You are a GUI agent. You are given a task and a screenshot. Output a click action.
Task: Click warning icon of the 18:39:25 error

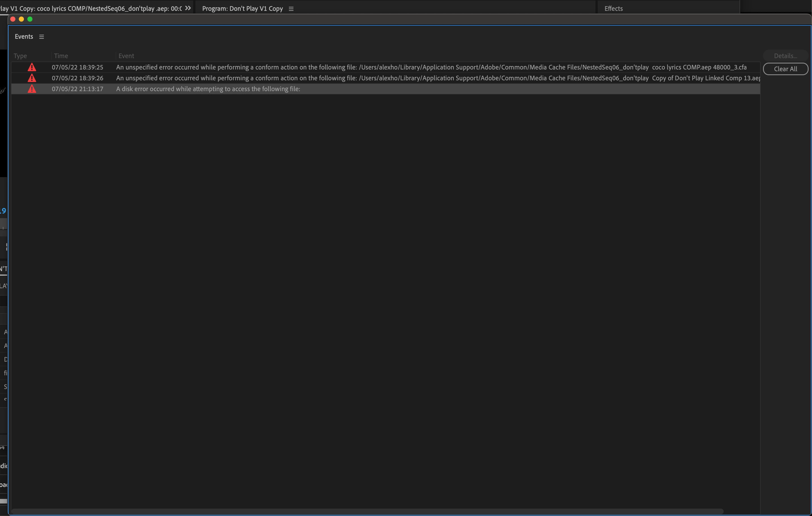tap(32, 67)
